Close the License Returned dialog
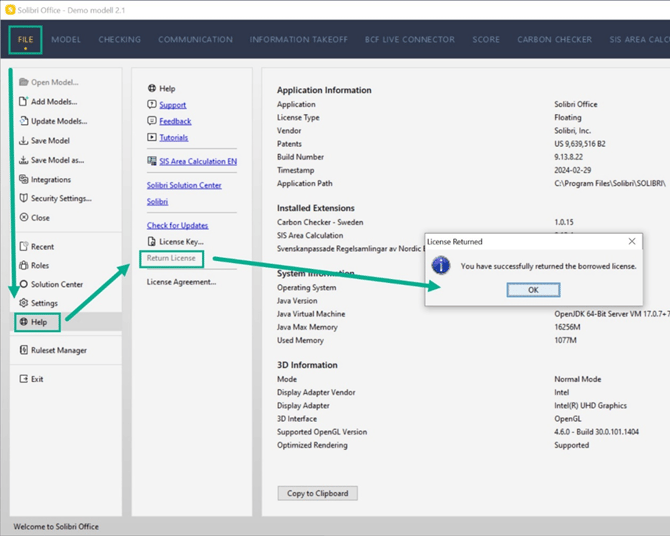The height and width of the screenshot is (536, 670). [631, 241]
